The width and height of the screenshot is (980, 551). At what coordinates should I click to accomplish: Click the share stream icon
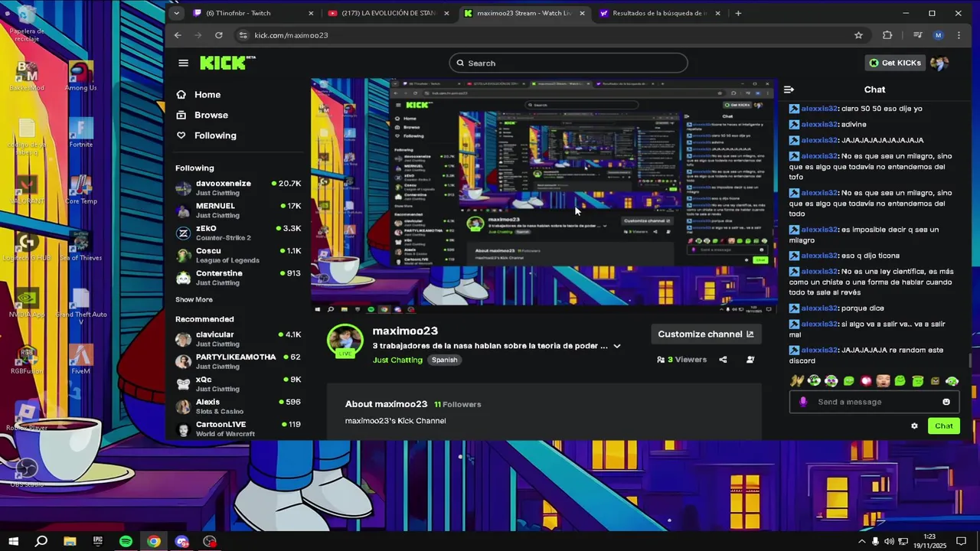(723, 360)
